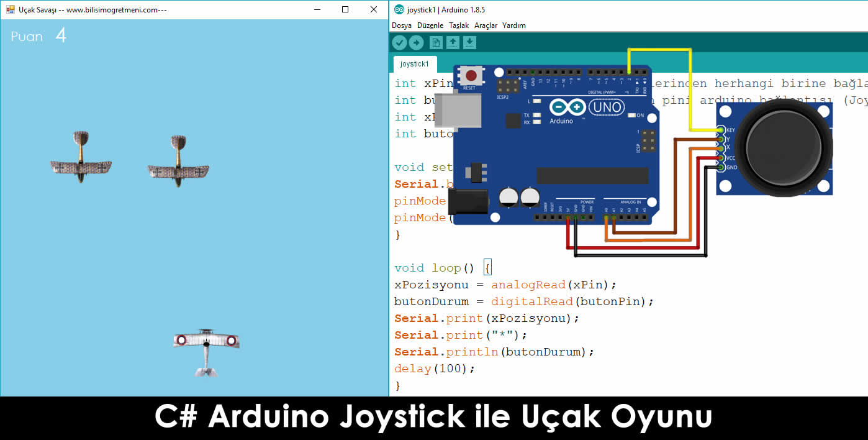The image size is (868, 440).
Task: Click the right enemy plane
Action: point(178,162)
